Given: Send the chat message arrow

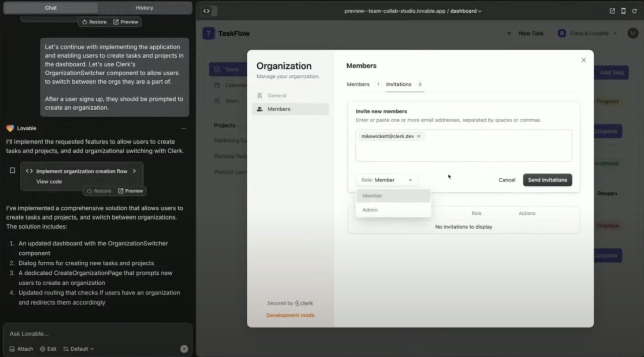Looking at the screenshot, I should (184, 349).
